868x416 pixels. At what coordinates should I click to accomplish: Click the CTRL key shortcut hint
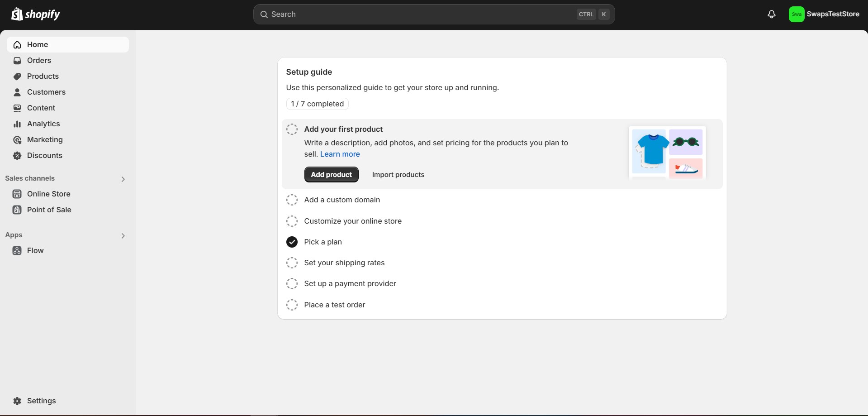586,14
